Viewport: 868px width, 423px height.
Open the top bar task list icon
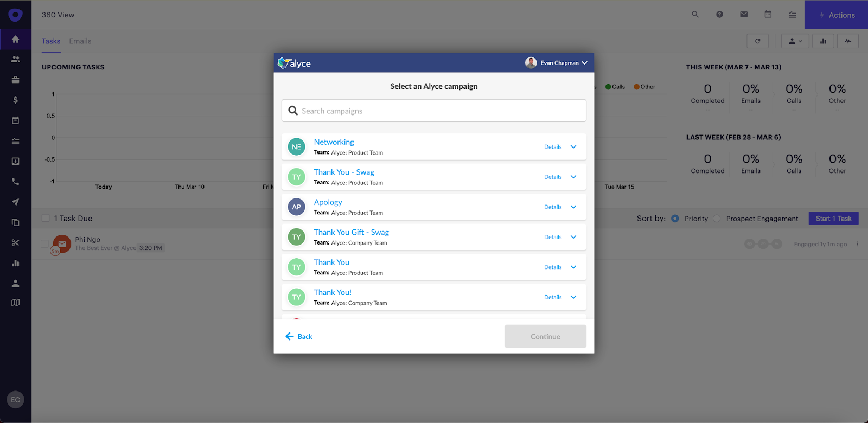792,15
